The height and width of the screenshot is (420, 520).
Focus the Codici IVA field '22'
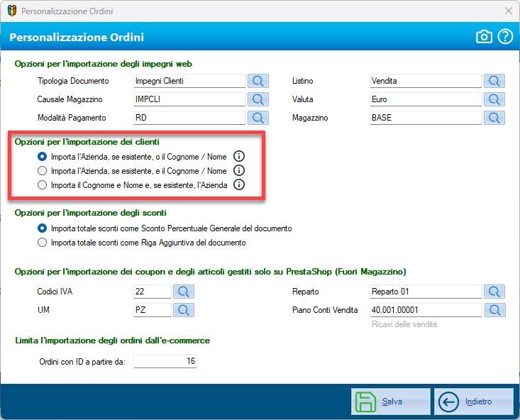153,292
